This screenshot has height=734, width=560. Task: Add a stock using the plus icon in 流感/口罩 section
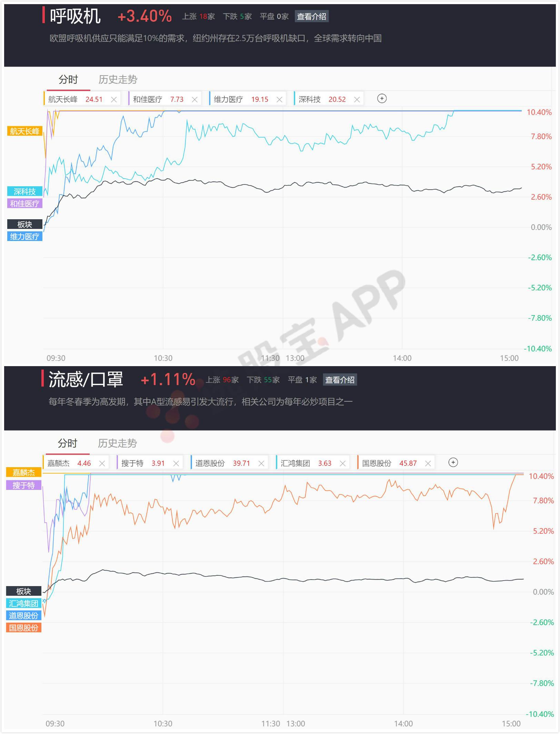[x=453, y=463]
